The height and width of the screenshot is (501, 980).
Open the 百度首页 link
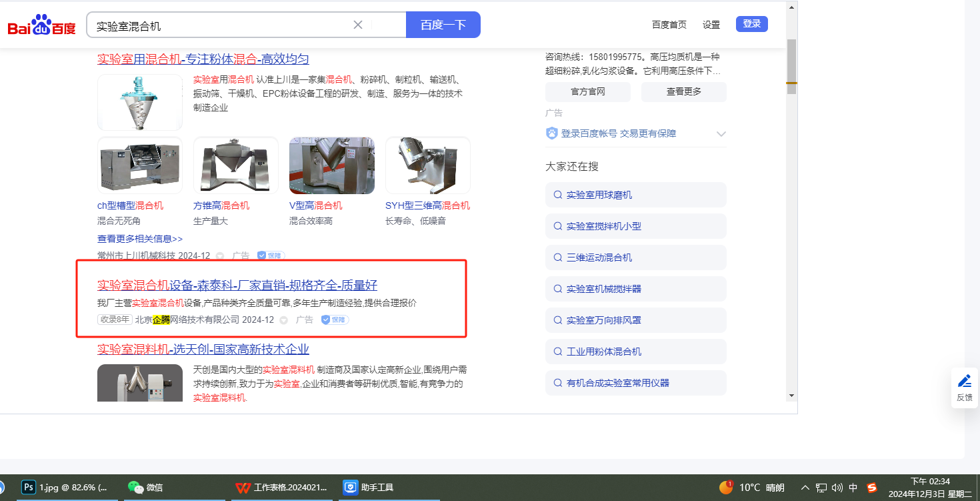point(669,25)
